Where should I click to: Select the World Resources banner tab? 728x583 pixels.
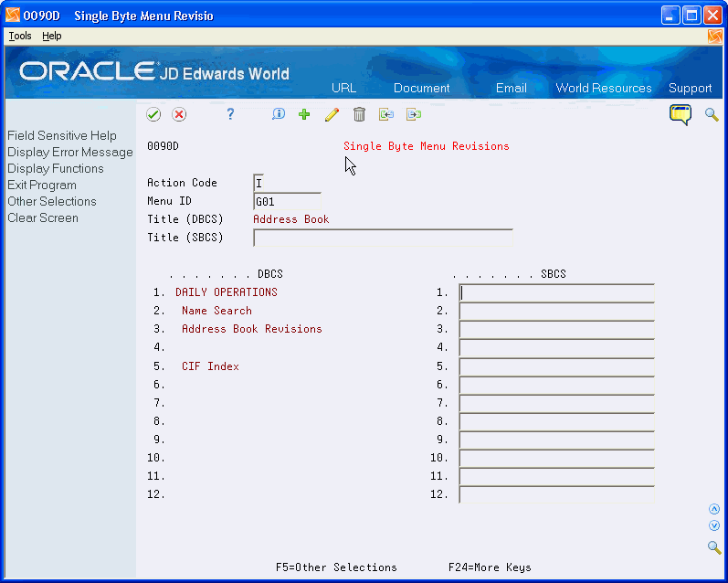pyautogui.click(x=604, y=88)
